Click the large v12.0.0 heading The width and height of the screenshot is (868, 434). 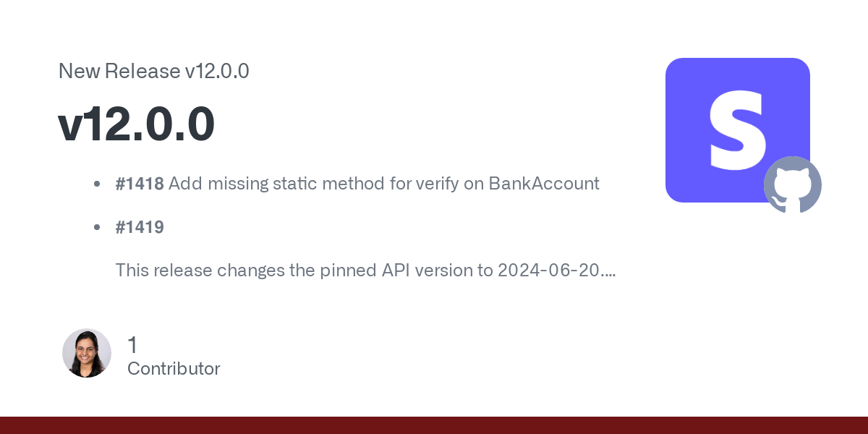click(136, 123)
